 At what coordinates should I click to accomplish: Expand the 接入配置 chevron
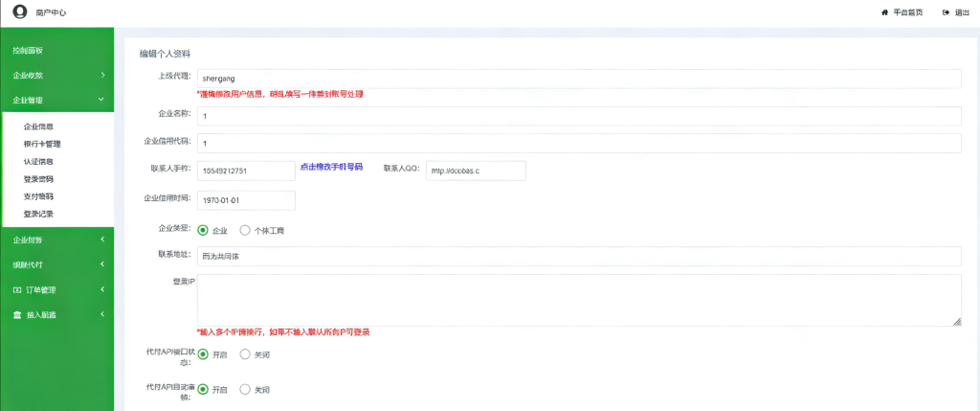click(x=101, y=314)
